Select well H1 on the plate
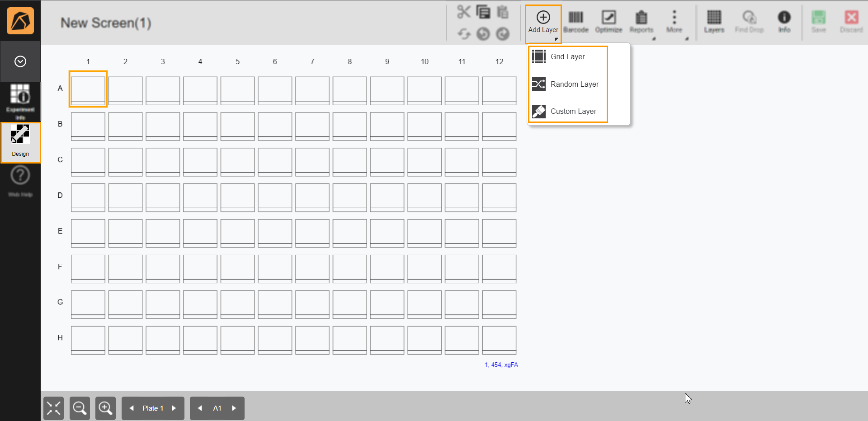 coord(88,340)
